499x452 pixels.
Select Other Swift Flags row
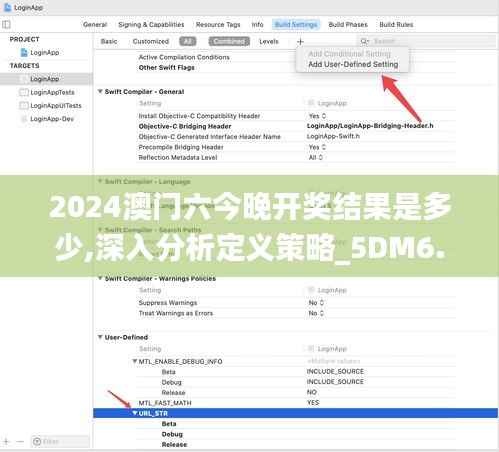pos(166,68)
